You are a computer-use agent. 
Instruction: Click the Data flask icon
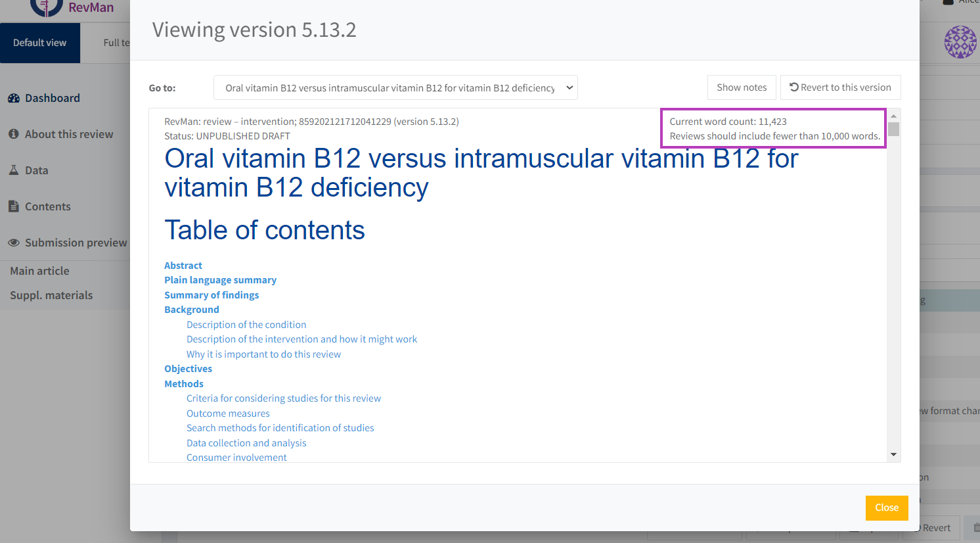[14, 170]
